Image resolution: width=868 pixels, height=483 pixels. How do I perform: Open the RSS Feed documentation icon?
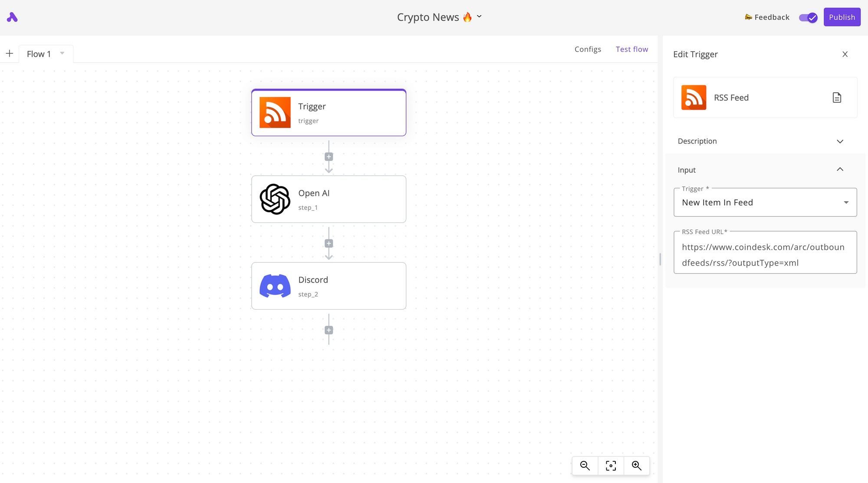tap(837, 97)
